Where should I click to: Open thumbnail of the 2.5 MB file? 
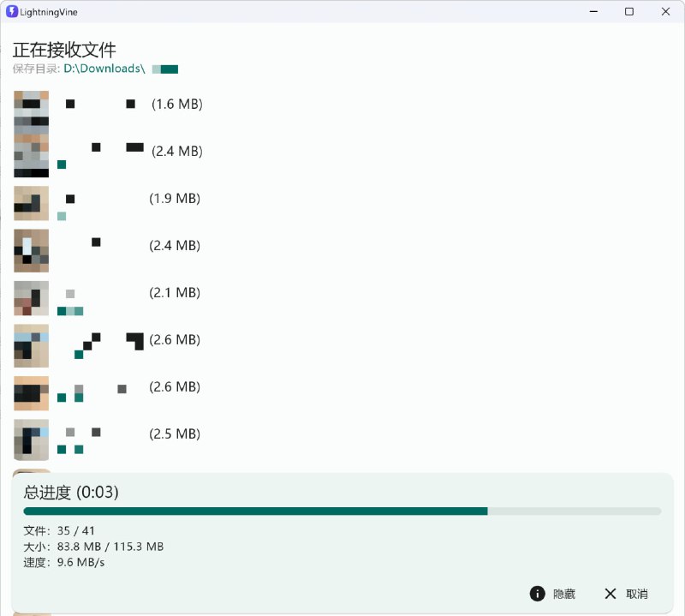[32, 440]
